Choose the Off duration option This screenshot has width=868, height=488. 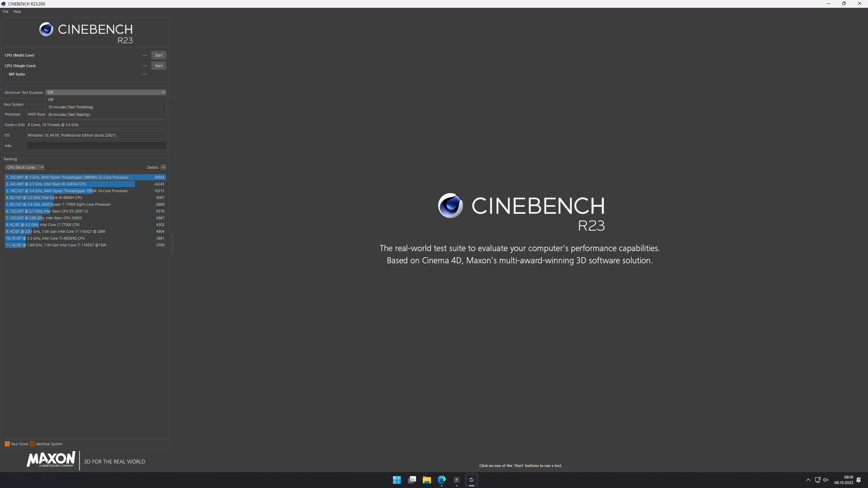point(51,100)
